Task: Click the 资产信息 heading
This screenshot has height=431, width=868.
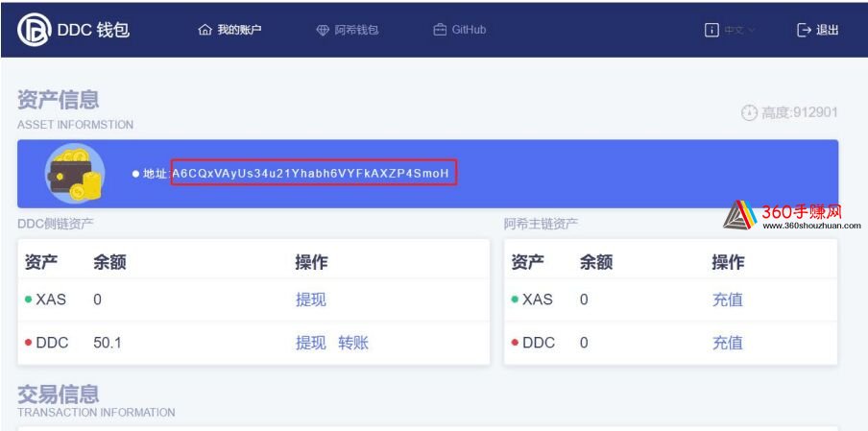Action: click(59, 100)
